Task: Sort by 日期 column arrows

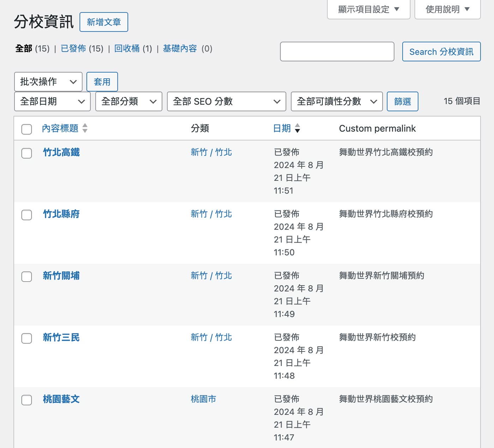Action: pyautogui.click(x=297, y=128)
